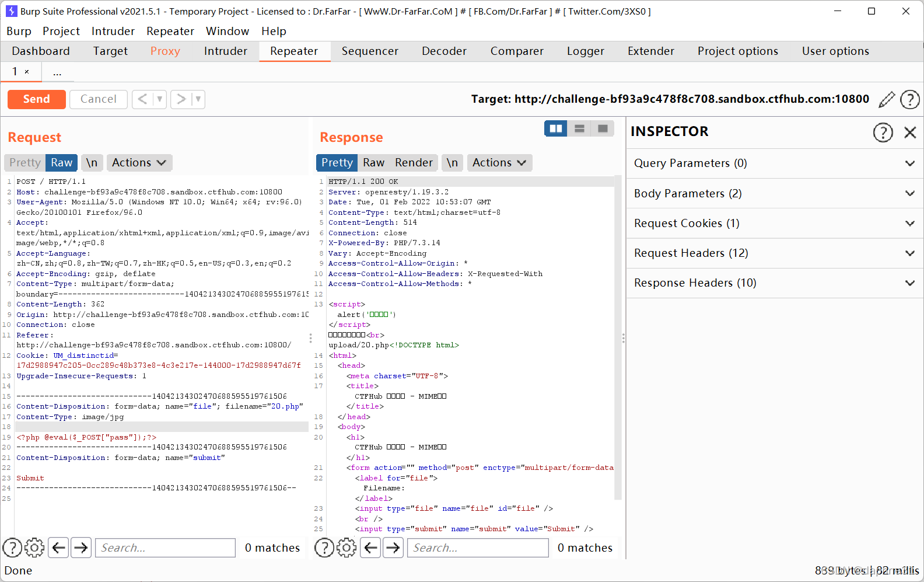Toggle response Raw view
Viewport: 924px width, 582px height.
click(373, 163)
